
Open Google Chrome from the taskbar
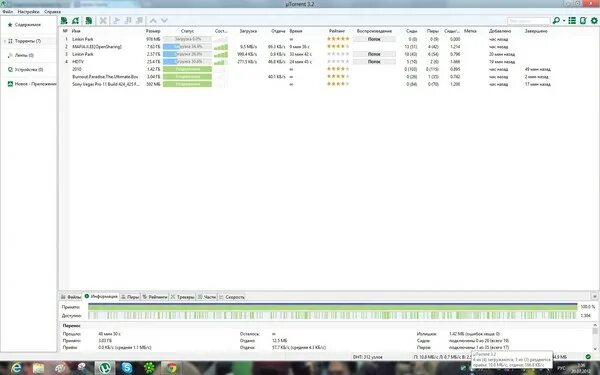(x=171, y=368)
